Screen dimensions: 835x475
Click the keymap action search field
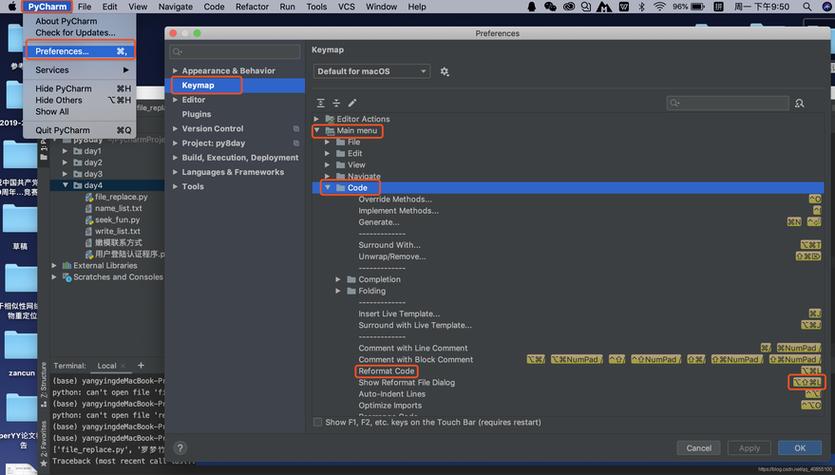(727, 103)
